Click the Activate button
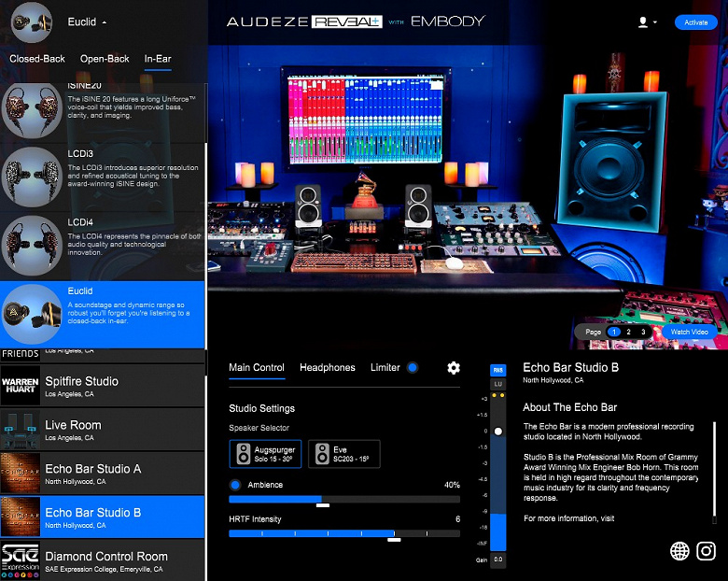728x581 pixels. coord(696,22)
